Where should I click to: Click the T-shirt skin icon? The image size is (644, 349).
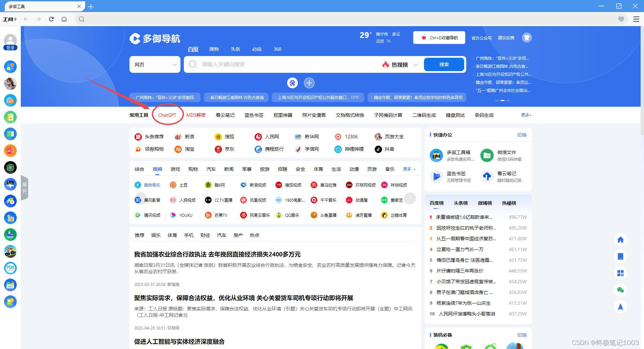point(527,38)
